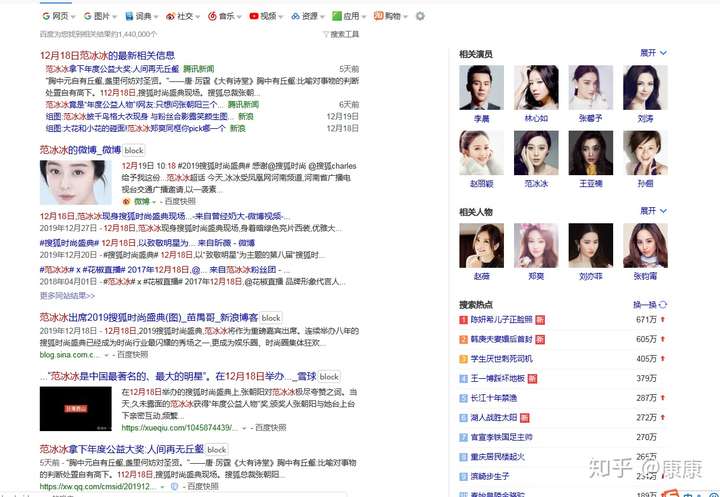Click the rank 1 badge in 搜索热点

(x=463, y=320)
